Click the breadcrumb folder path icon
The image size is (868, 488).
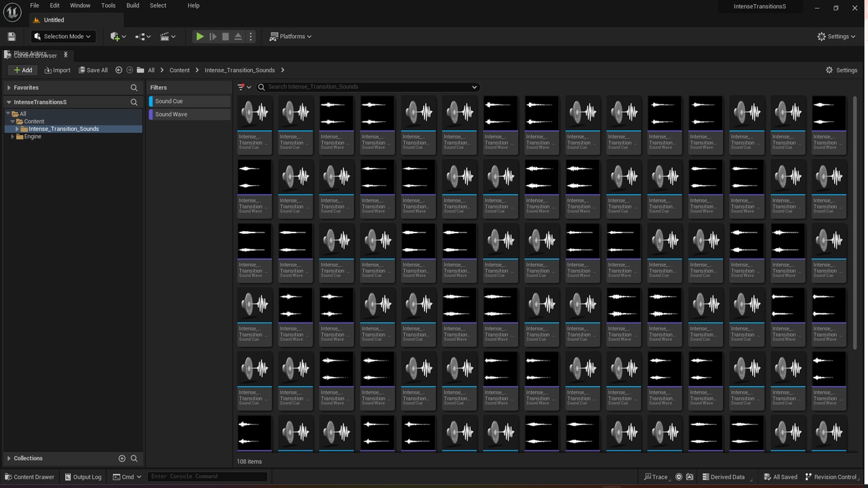coord(140,70)
